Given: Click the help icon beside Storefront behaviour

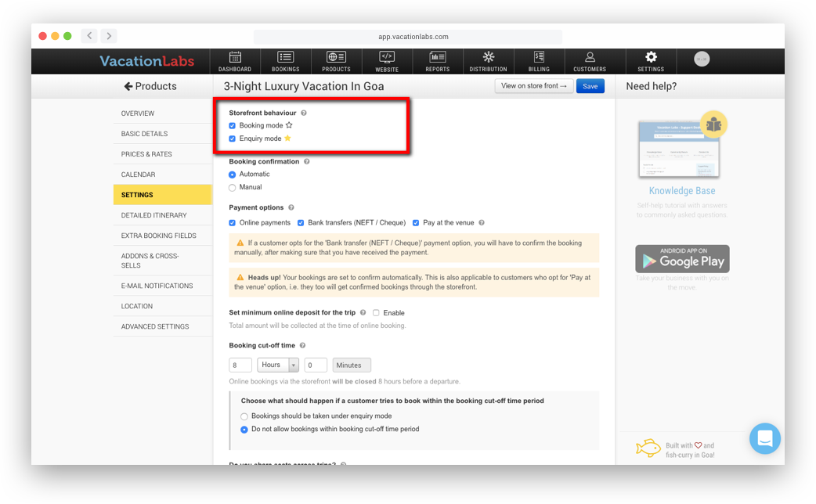Looking at the screenshot, I should coord(304,113).
